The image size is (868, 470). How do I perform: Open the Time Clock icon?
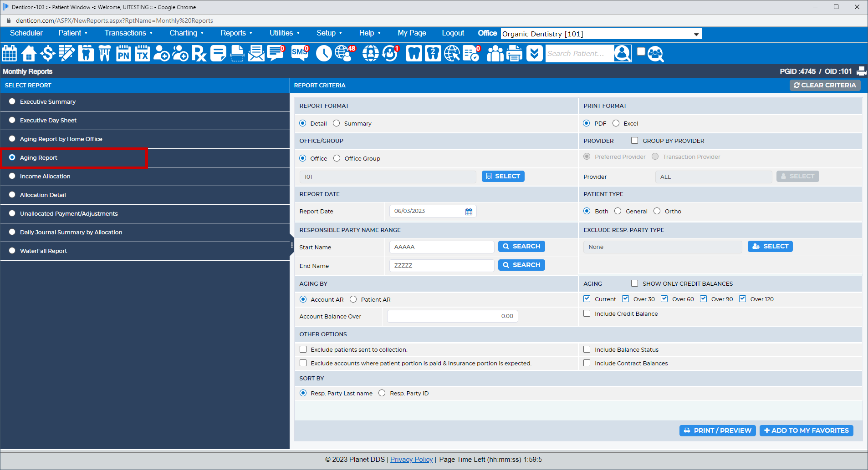pyautogui.click(x=324, y=53)
